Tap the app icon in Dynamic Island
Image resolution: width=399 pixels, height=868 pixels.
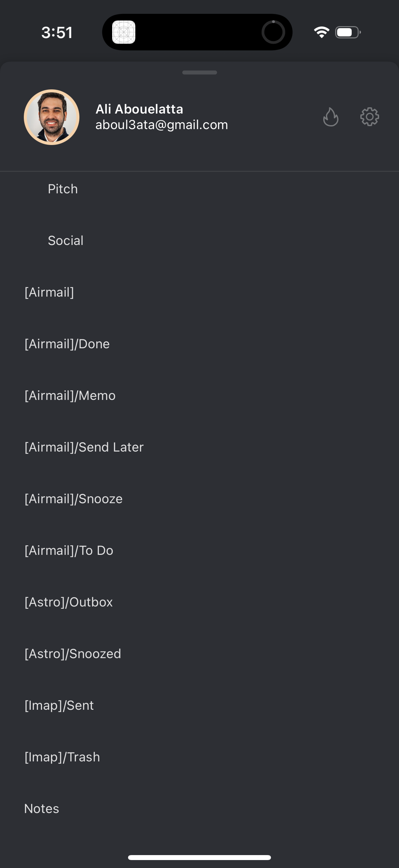click(124, 32)
